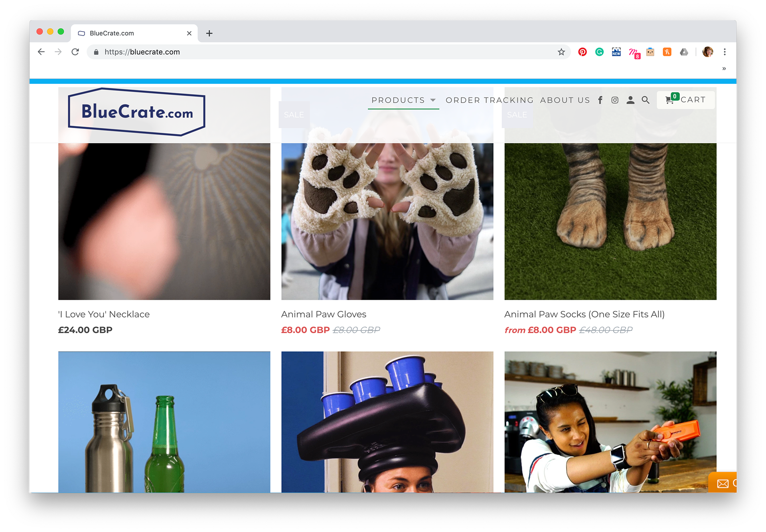Open the orange envelope contact widget
The image size is (766, 532).
723,483
